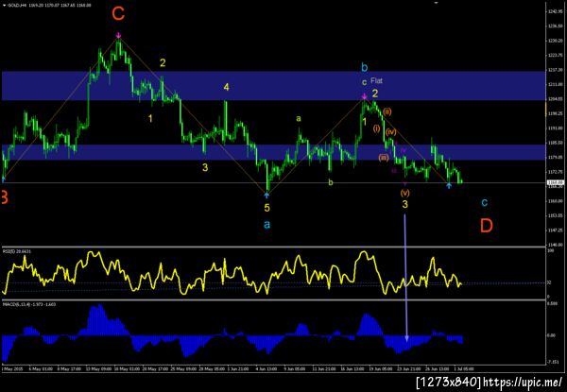The image size is (567, 392).
Task: Select the orange (iv) subwave label
Action: click(390, 132)
